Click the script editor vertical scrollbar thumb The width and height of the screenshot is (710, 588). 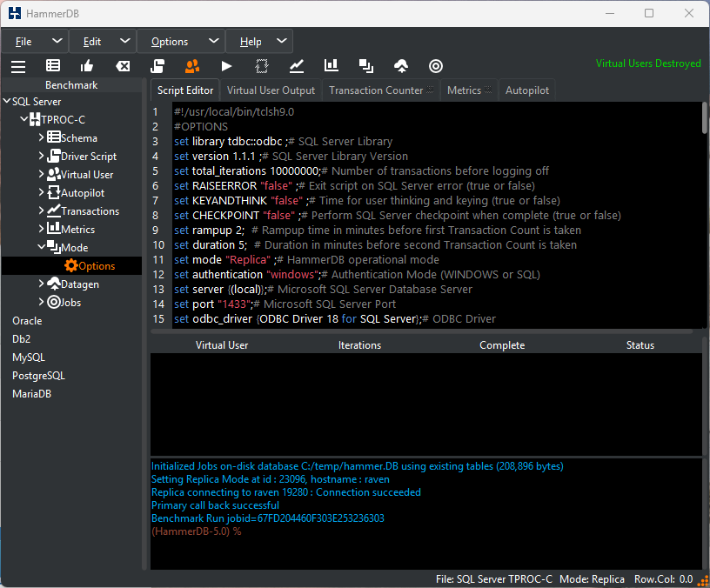coord(704,117)
